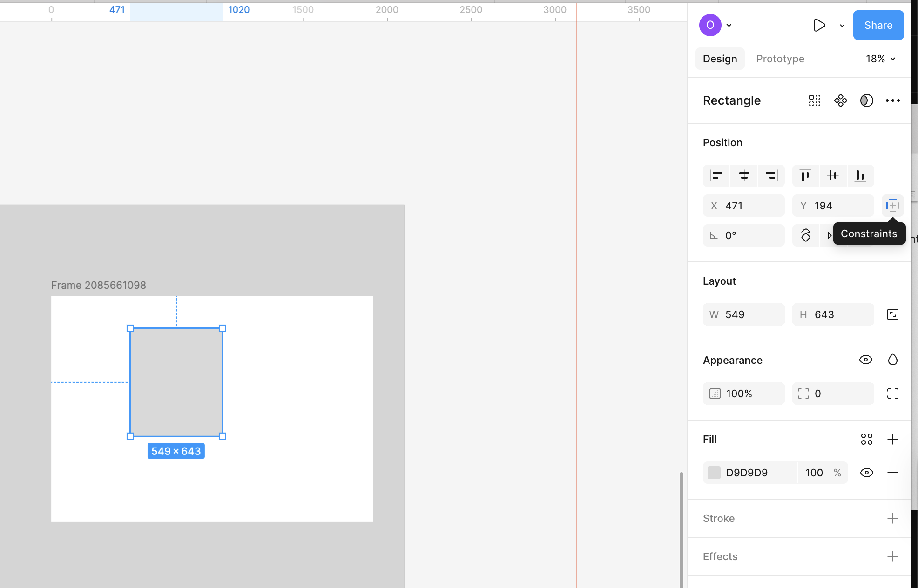This screenshot has width=918, height=588.
Task: Expand the present options chevron
Action: coord(842,26)
